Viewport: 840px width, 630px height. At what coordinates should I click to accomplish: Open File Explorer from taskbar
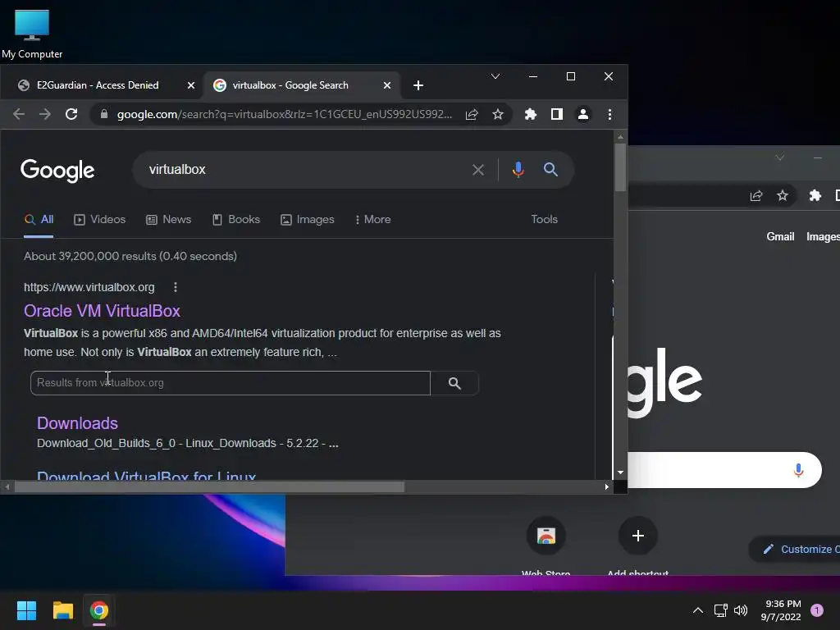click(62, 610)
